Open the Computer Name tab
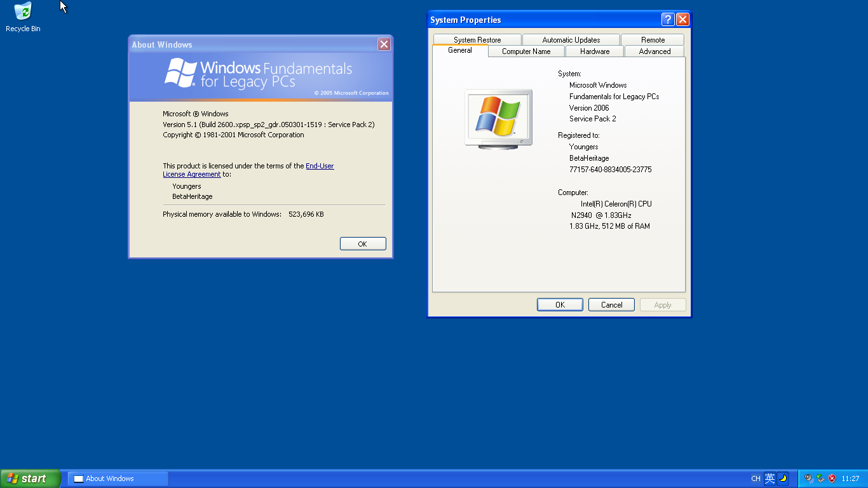Screen dimensions: 868x488 [526, 51]
